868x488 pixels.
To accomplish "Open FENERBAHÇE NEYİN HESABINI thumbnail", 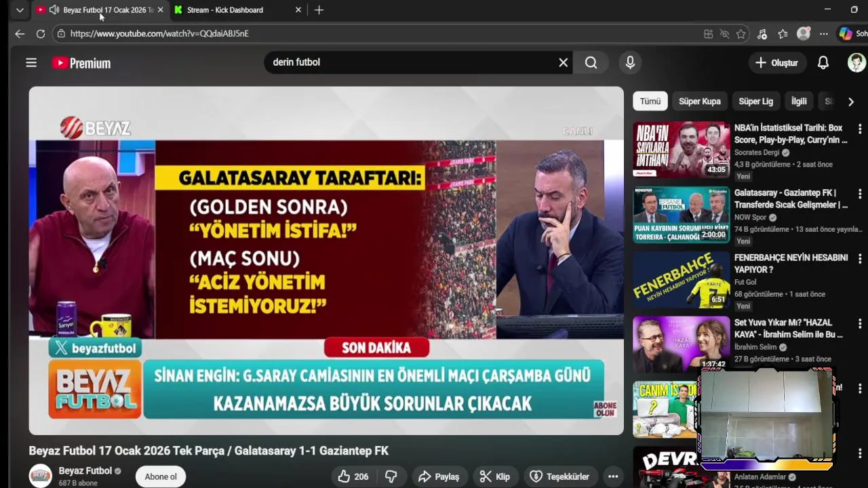I will (x=682, y=279).
